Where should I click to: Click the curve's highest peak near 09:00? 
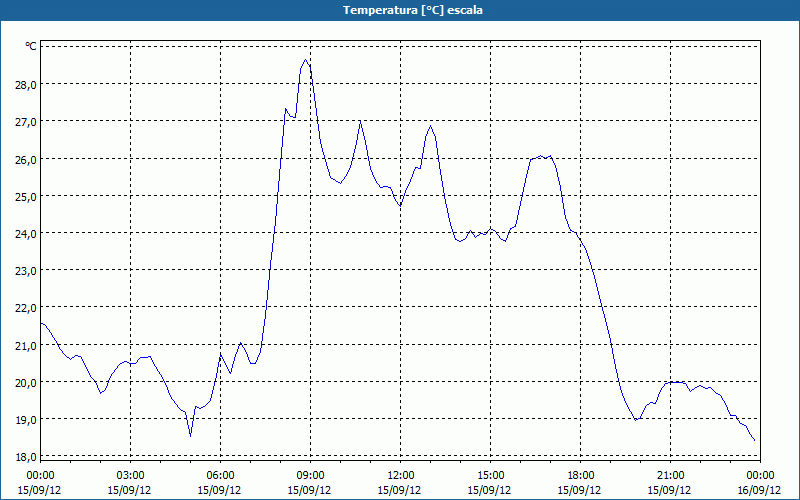click(306, 60)
